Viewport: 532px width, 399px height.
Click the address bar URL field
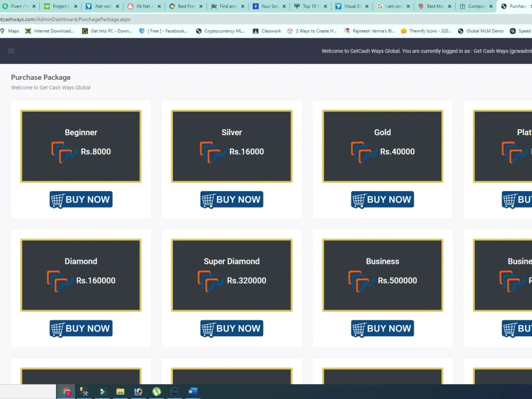click(266, 19)
